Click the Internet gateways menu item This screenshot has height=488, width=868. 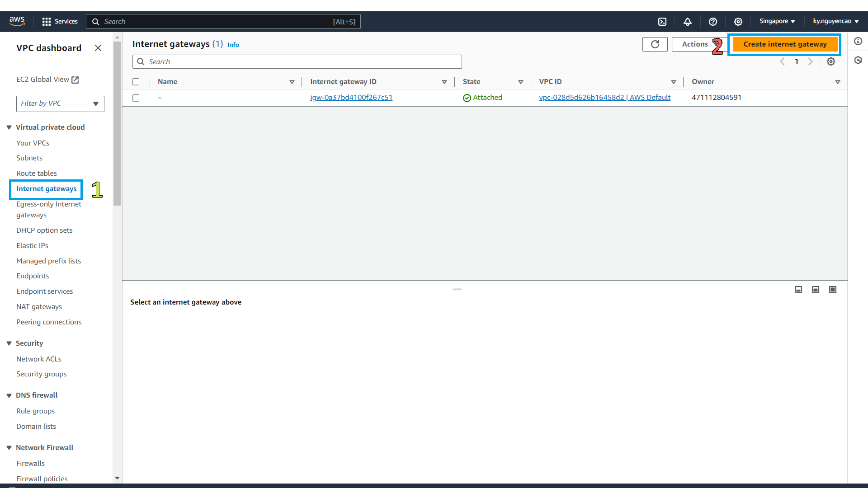(47, 188)
